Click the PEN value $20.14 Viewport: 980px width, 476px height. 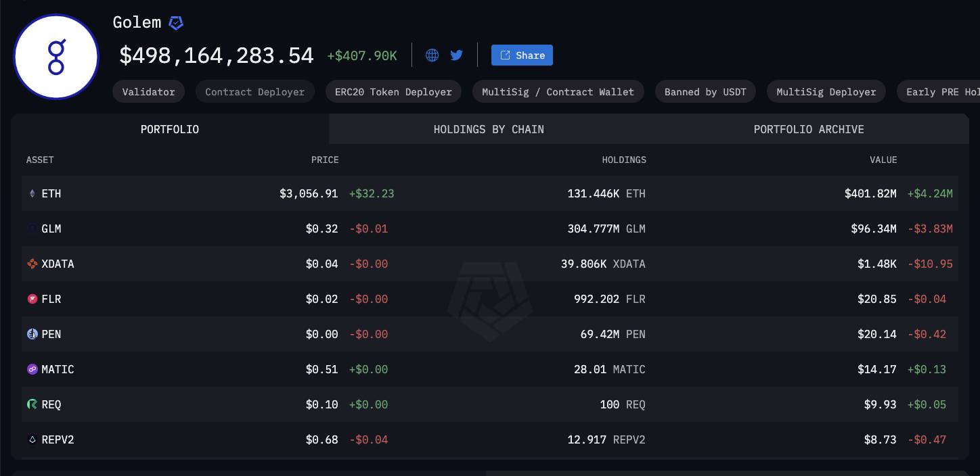(x=877, y=335)
